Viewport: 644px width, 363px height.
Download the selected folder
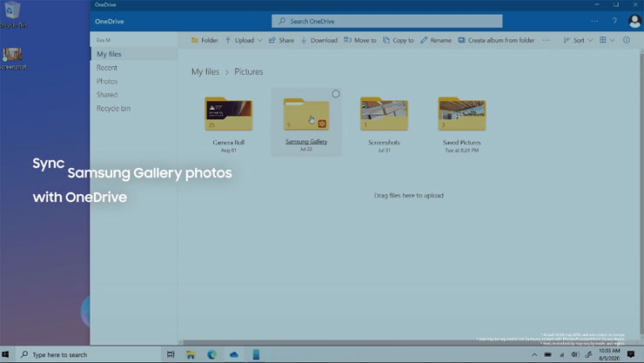(x=319, y=40)
